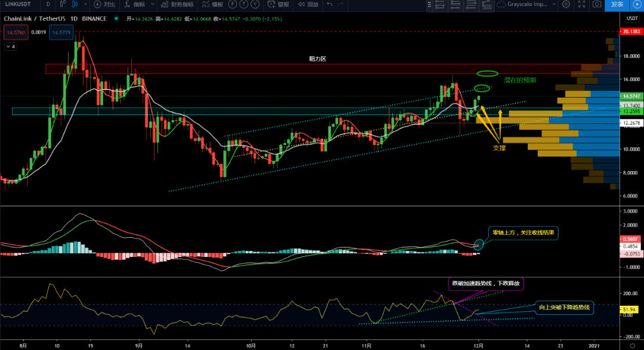The image size is (644, 350).
Task: Open chart settings gear
Action: (566, 4)
